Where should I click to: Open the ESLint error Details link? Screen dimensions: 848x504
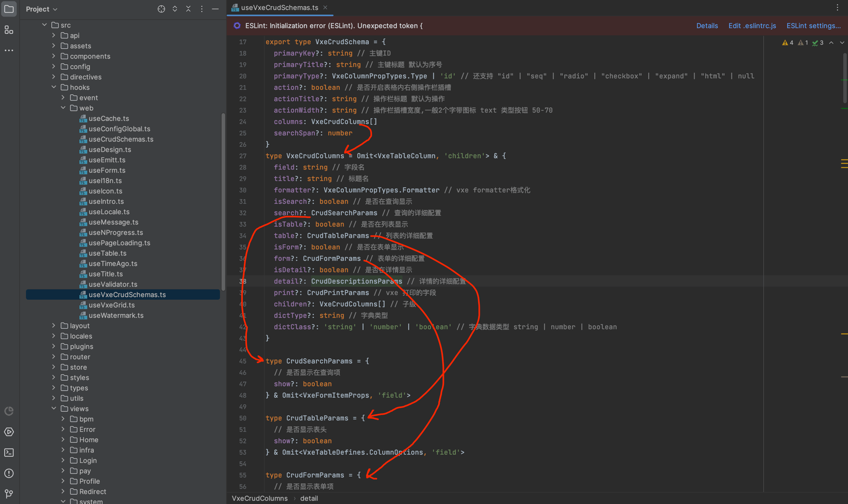coord(706,25)
